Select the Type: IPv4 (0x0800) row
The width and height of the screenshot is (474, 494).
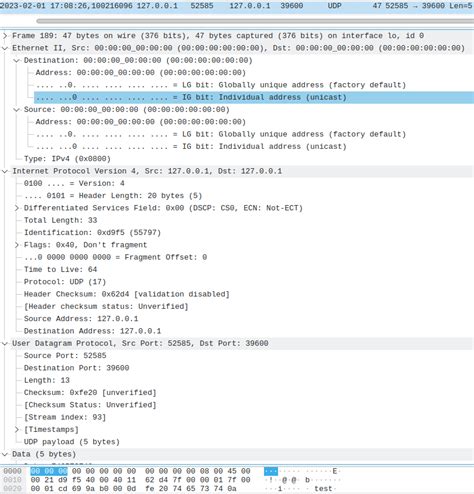tap(67, 159)
